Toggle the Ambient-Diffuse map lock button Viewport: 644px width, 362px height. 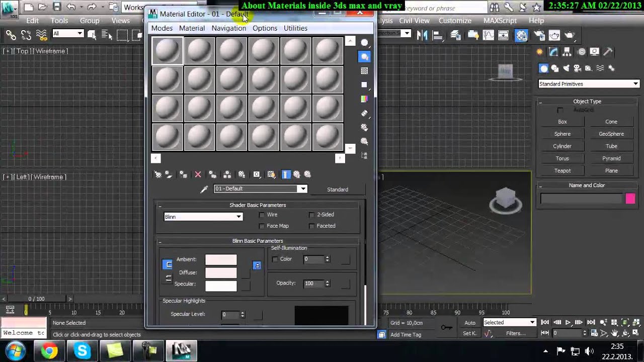coord(257,265)
